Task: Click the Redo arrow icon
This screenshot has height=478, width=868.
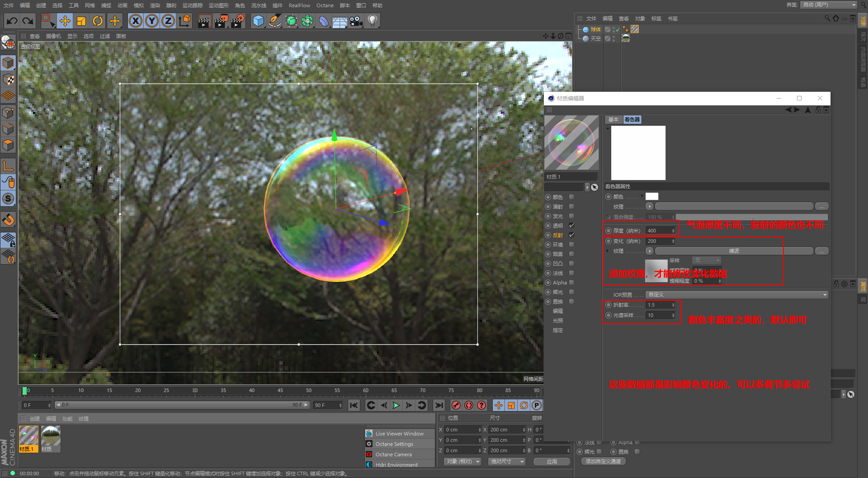Action: point(28,21)
